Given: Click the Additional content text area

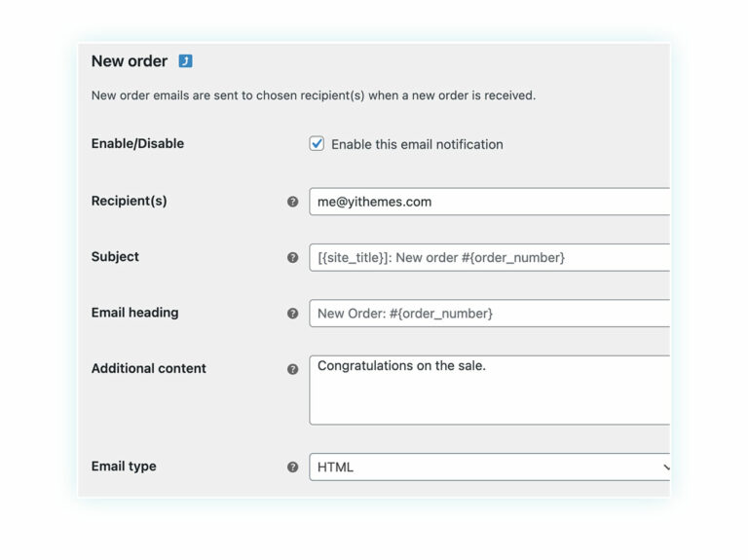Looking at the screenshot, I should point(487,390).
